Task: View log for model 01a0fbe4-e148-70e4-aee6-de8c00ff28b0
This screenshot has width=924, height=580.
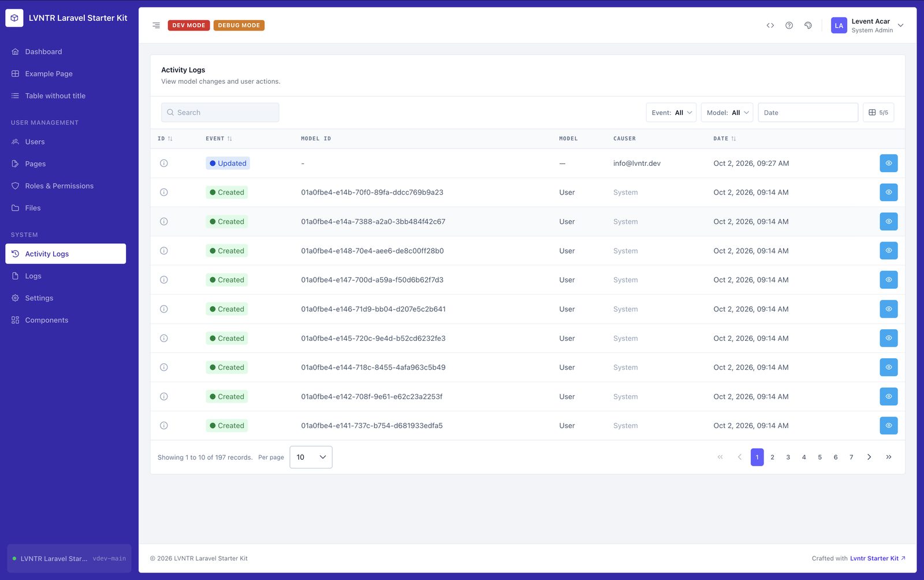Action: point(888,251)
